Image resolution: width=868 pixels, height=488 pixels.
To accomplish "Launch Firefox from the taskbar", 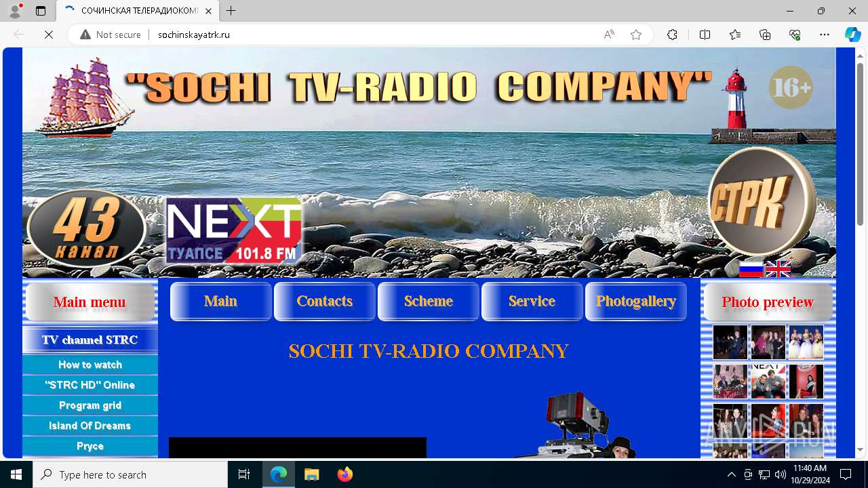I will [344, 474].
